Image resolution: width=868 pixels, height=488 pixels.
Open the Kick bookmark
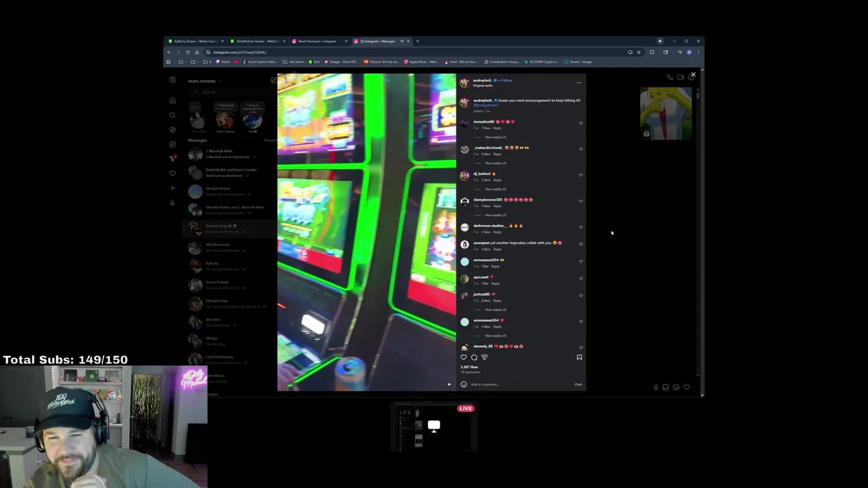pyautogui.click(x=315, y=62)
